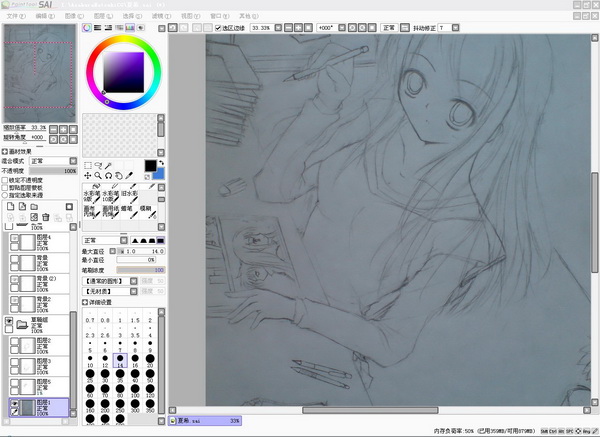600x437 pixels.
Task: Adjust the 不透明度 opacity slider
Action: pyautogui.click(x=53, y=171)
